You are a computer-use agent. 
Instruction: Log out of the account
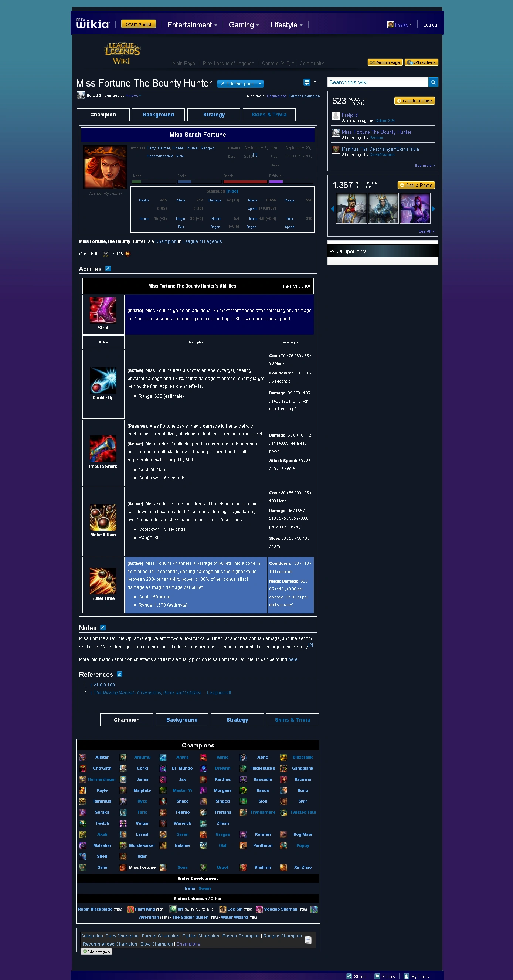click(x=431, y=25)
